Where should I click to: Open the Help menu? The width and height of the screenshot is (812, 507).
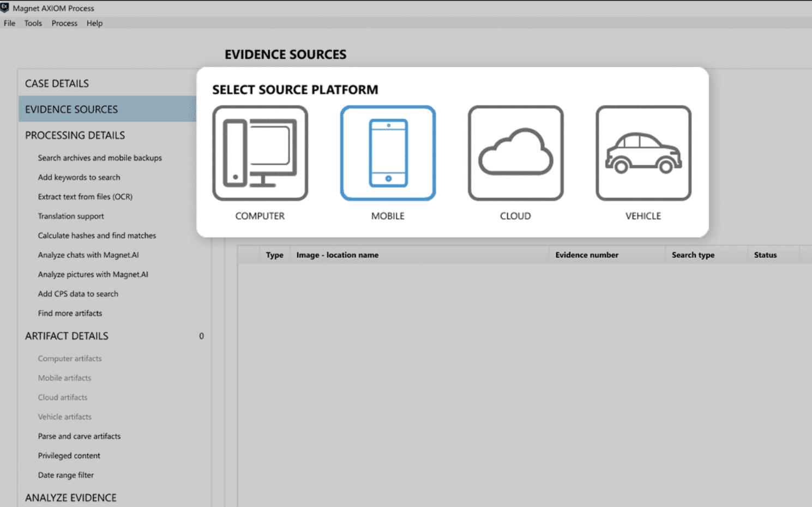tap(94, 23)
